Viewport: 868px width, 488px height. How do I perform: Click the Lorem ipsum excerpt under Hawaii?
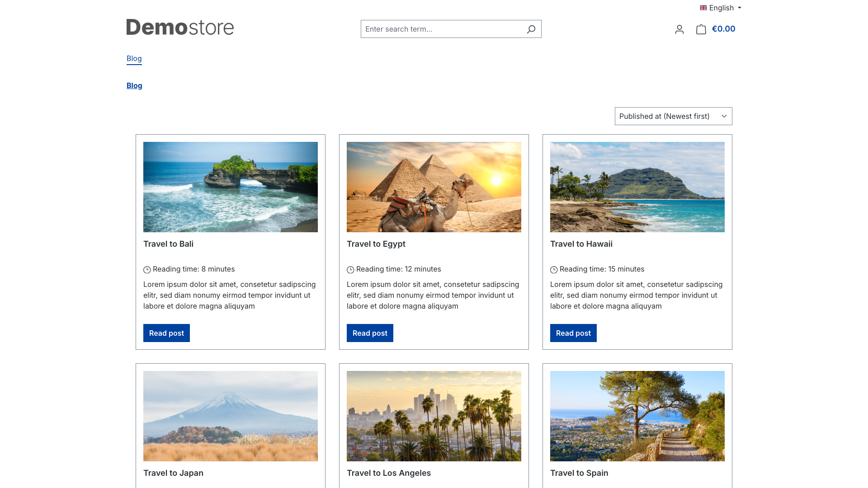[x=637, y=295]
